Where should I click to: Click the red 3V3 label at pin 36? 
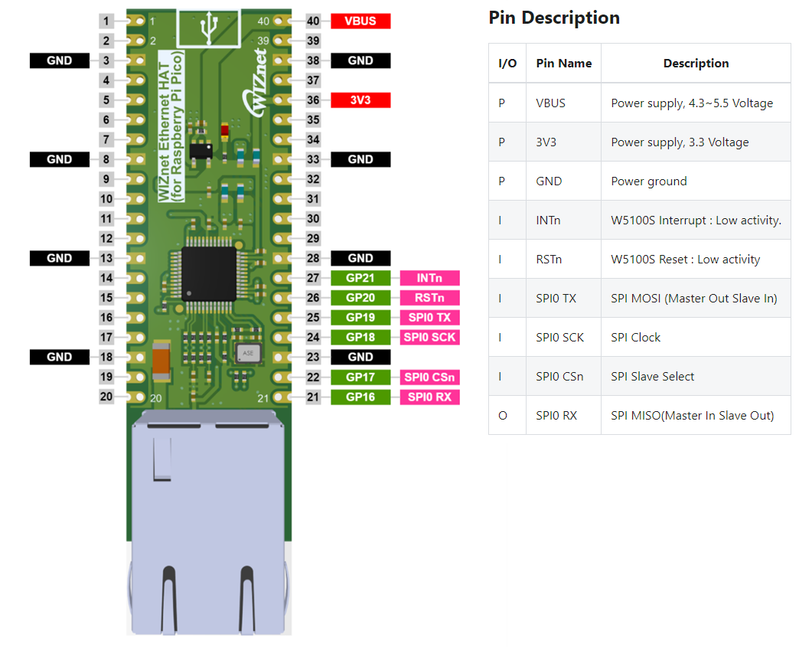360,100
